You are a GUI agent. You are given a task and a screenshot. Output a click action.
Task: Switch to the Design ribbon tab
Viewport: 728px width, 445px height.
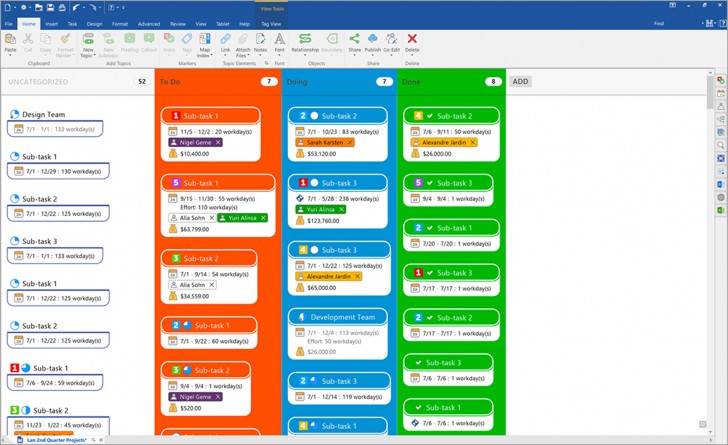[x=94, y=24]
